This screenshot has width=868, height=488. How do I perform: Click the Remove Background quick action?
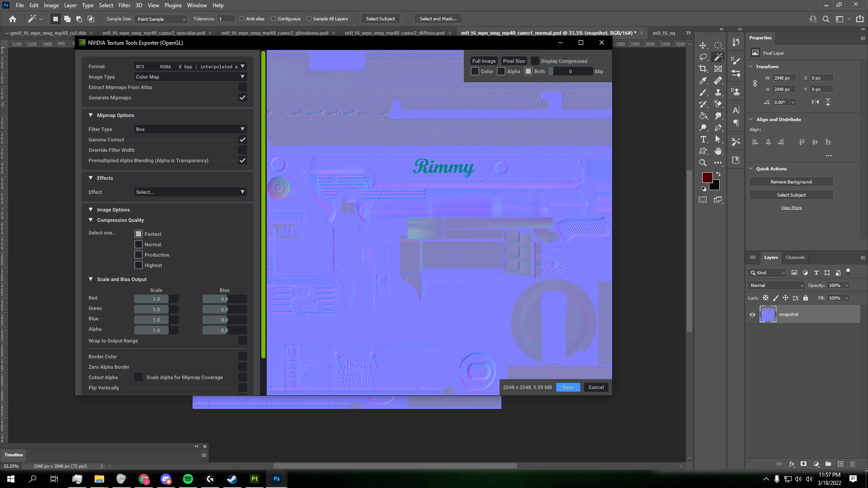[x=791, y=182]
